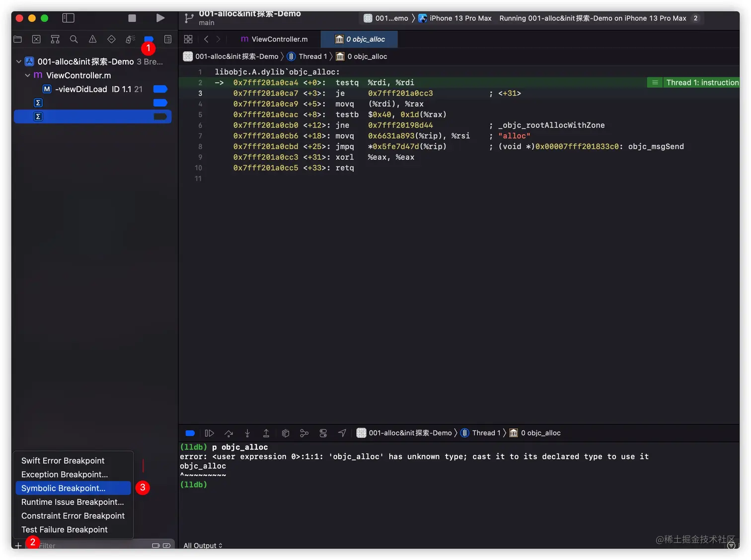Open the Issue navigator warning icon
The image size is (751, 560).
click(x=92, y=39)
